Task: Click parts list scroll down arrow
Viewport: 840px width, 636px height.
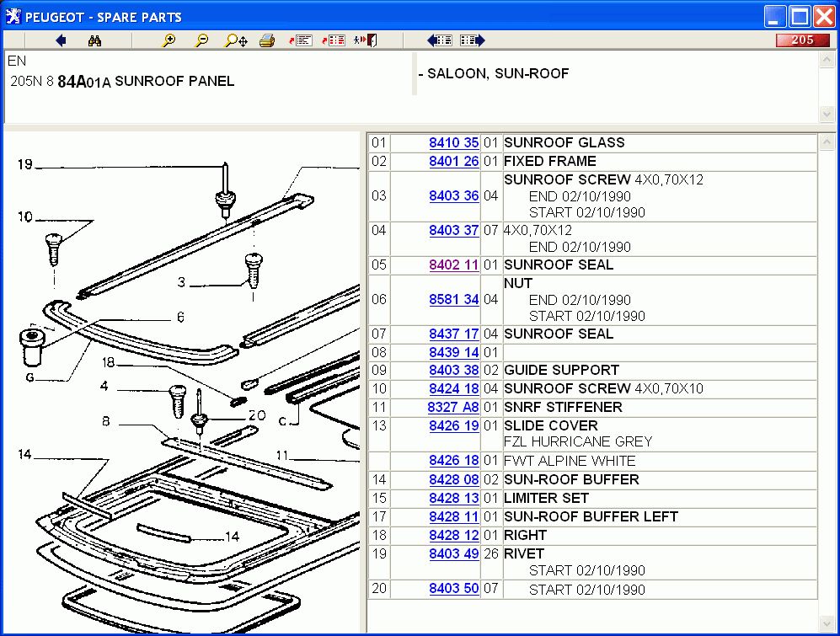Action: pos(827,623)
